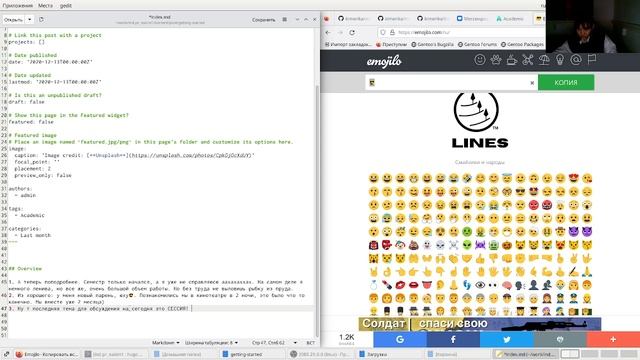Go back in browser history

point(328,32)
